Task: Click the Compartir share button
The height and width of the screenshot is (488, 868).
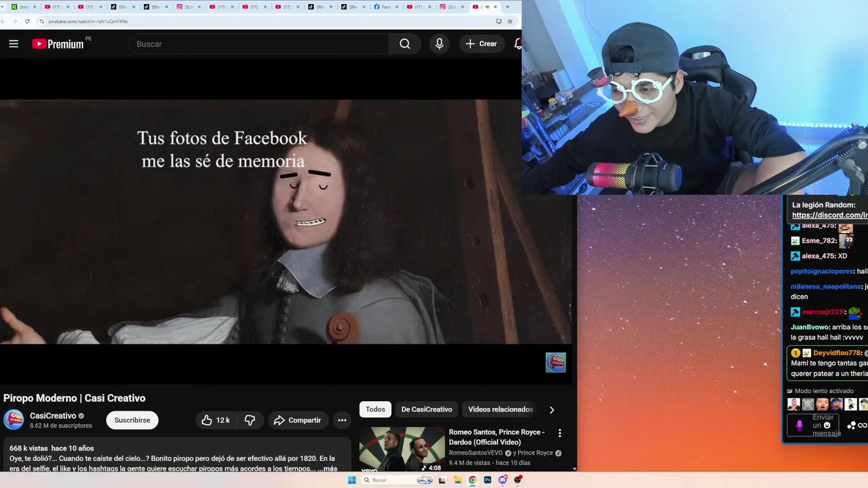Action: click(297, 420)
